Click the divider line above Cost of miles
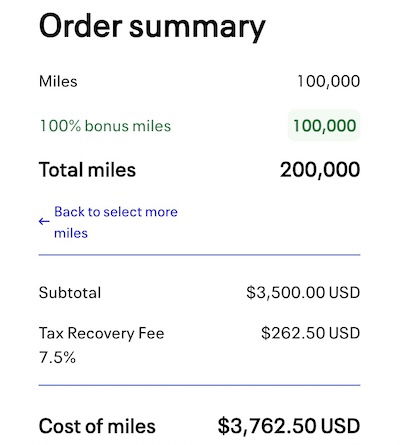Image resolution: width=400 pixels, height=445 pixels. [199, 385]
